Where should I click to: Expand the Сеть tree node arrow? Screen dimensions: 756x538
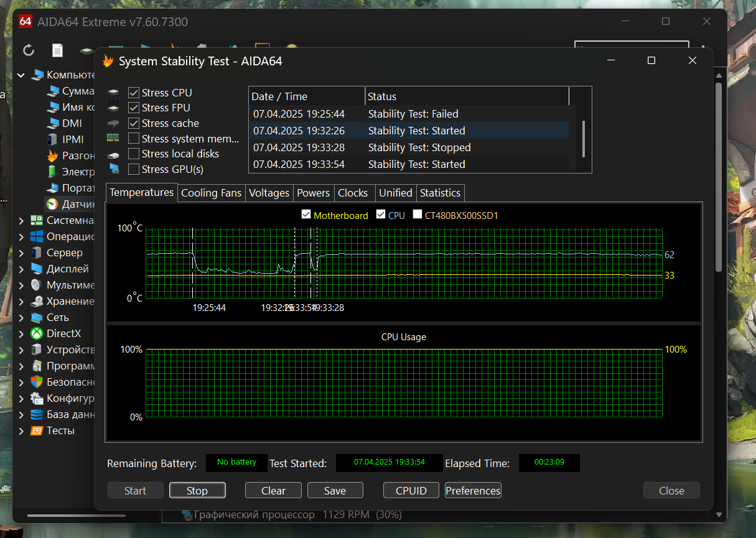(21, 317)
